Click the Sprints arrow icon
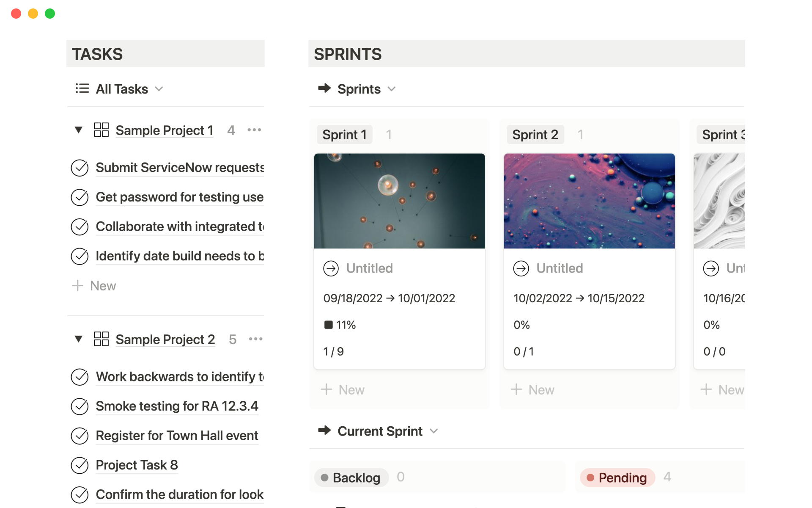This screenshot has height=508, width=812. 324,88
